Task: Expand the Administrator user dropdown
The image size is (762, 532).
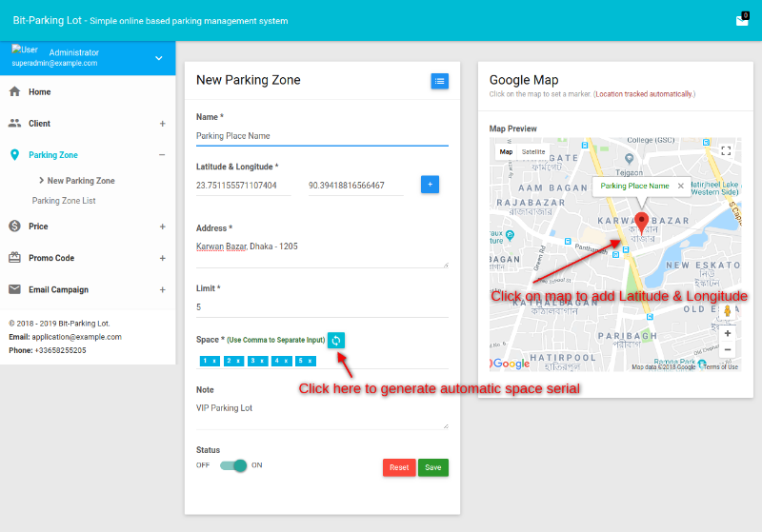Action: point(159,58)
